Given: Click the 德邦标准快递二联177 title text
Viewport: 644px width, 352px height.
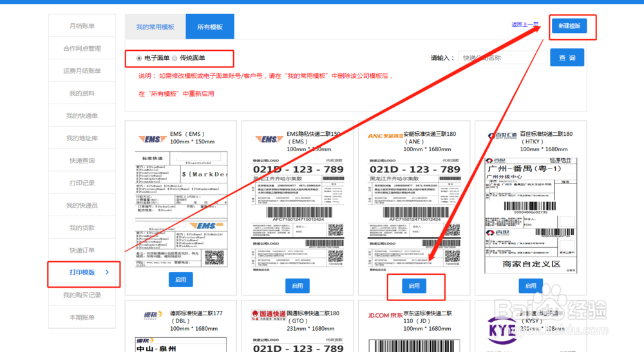Looking at the screenshot, I should click(196, 313).
